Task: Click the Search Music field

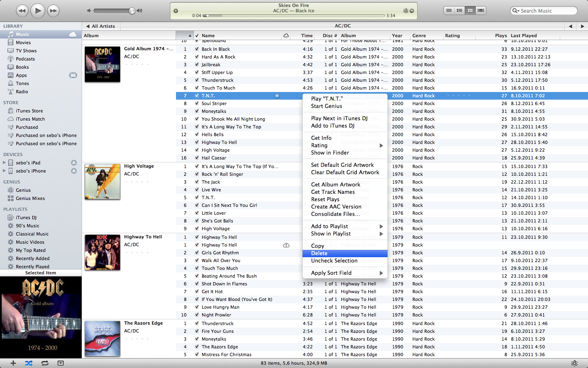Action: (x=544, y=11)
